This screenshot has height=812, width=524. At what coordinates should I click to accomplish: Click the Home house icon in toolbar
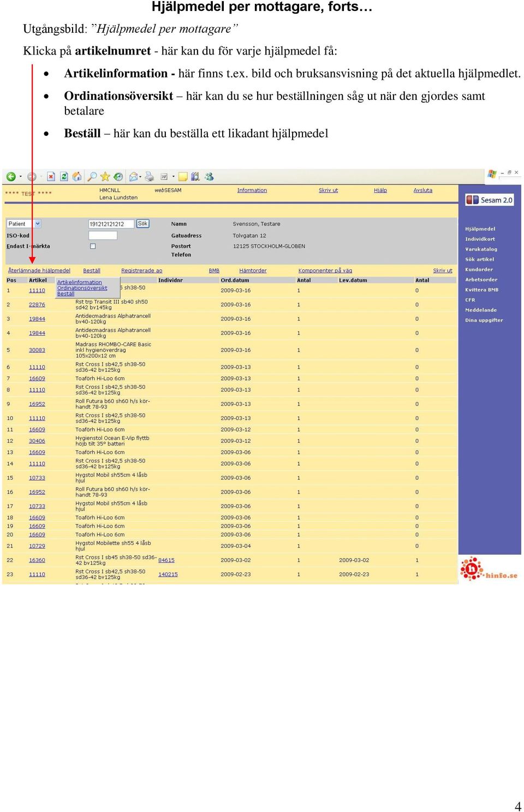77,176
